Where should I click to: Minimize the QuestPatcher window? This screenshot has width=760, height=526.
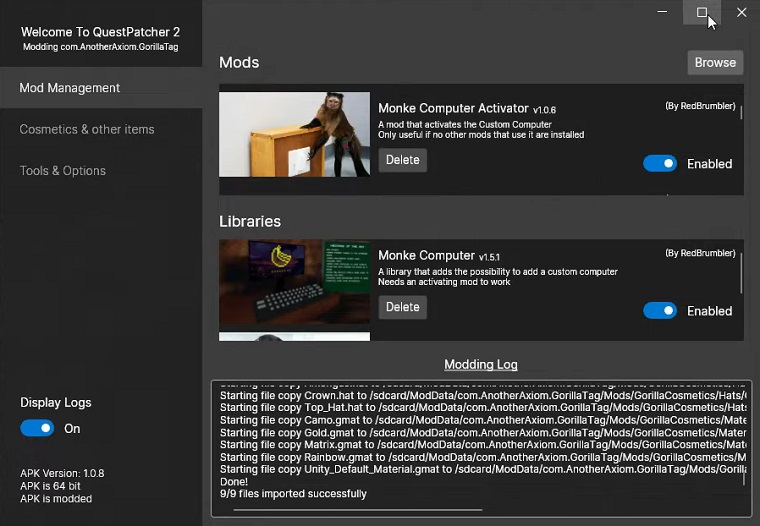click(x=662, y=12)
